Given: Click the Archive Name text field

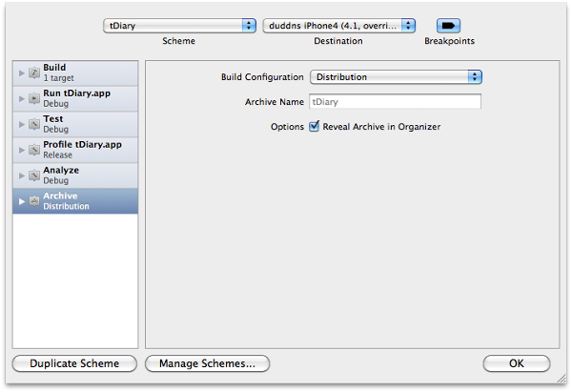Looking at the screenshot, I should coord(395,101).
